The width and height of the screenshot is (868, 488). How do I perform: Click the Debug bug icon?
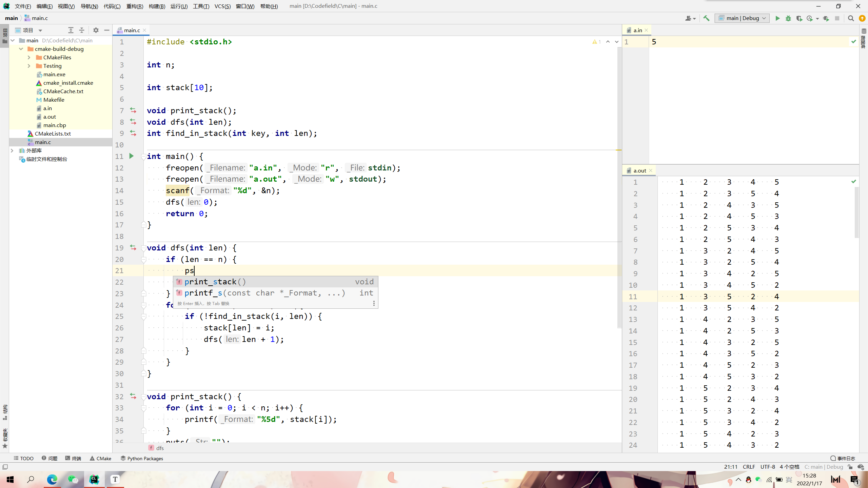788,18
